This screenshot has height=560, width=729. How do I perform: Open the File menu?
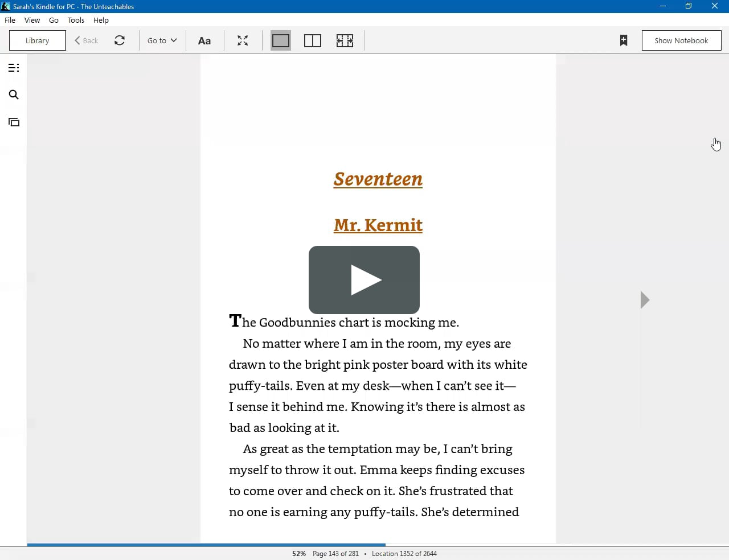[10, 20]
